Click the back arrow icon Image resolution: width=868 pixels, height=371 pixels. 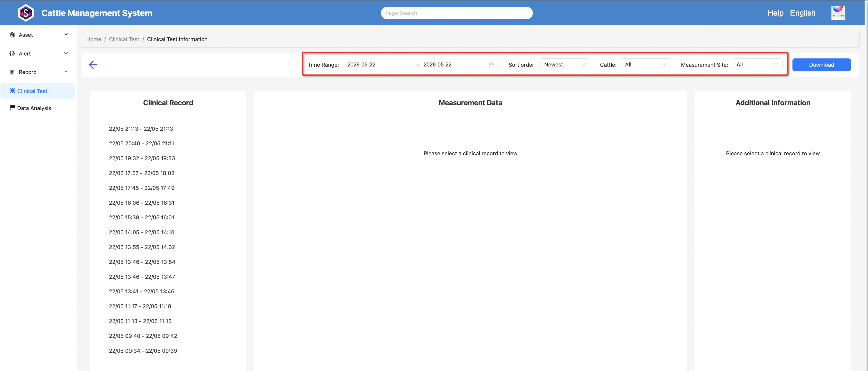93,65
